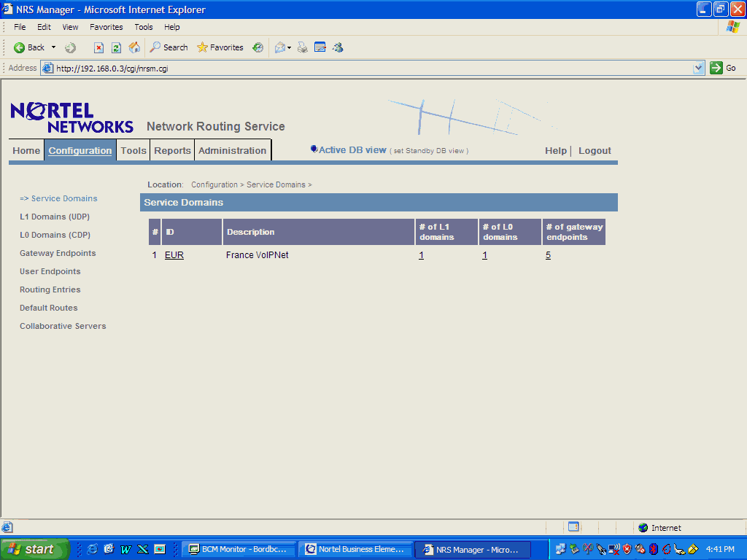Refresh the page using the Refresh icon
Image resolution: width=747 pixels, height=560 pixels.
(x=116, y=47)
